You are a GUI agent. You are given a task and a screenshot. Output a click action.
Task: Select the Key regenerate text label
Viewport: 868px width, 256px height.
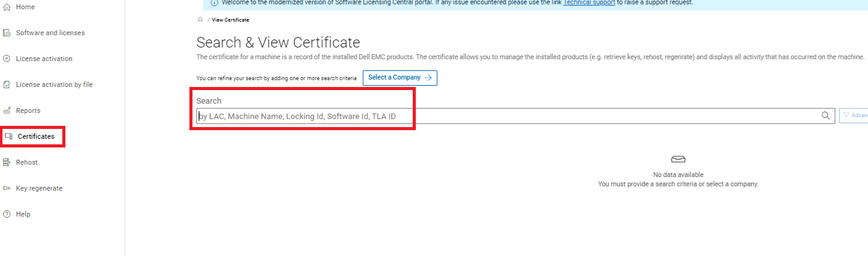coord(39,188)
